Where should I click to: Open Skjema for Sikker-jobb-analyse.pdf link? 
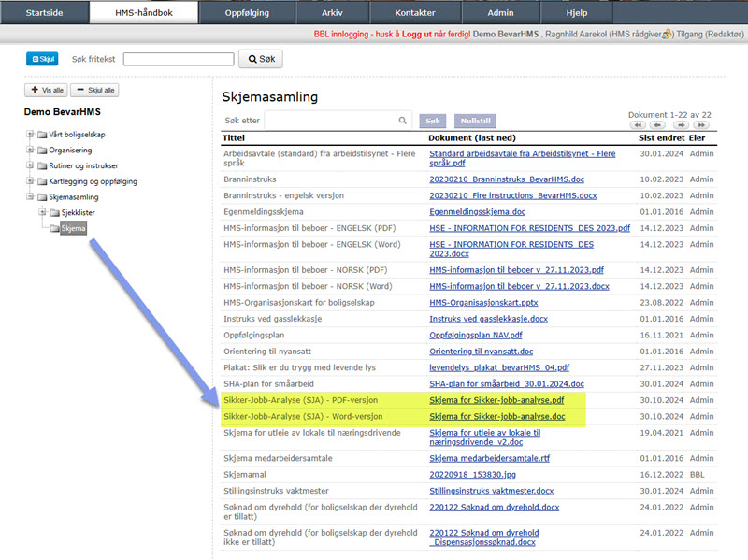point(496,400)
